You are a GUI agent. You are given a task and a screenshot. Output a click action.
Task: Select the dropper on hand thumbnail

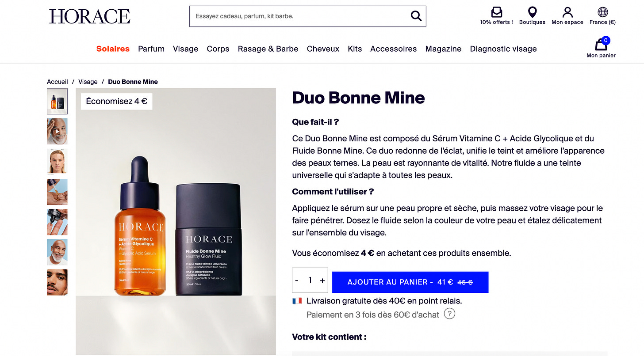[x=57, y=192]
